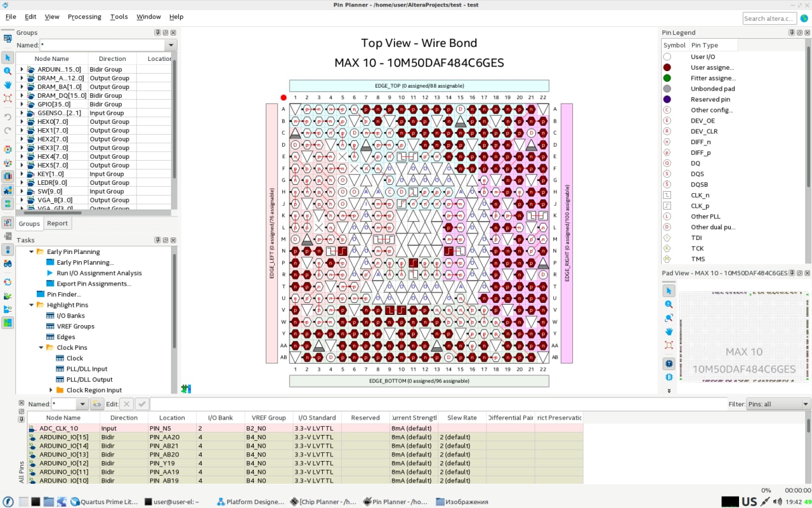812x508 pixels.
Task: Expand the HEX0[7..0] group row
Action: 22,121
